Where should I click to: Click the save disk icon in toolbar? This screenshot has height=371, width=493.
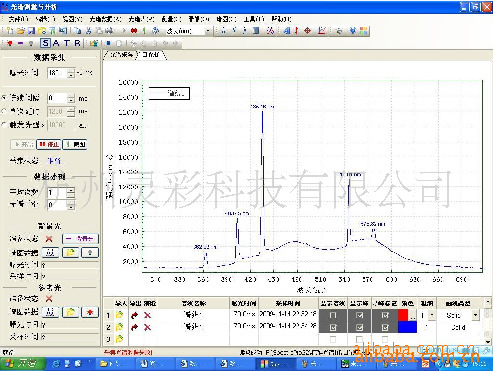(x=31, y=31)
